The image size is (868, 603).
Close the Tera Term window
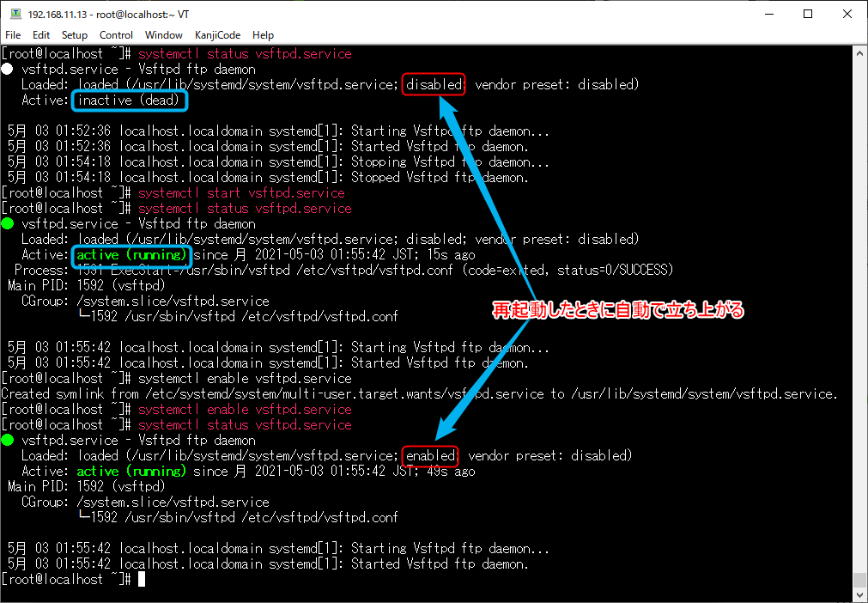(x=847, y=14)
